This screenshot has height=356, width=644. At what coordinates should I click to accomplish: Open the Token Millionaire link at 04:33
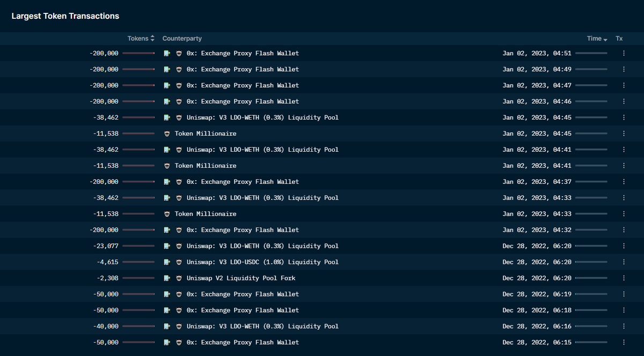tap(206, 214)
